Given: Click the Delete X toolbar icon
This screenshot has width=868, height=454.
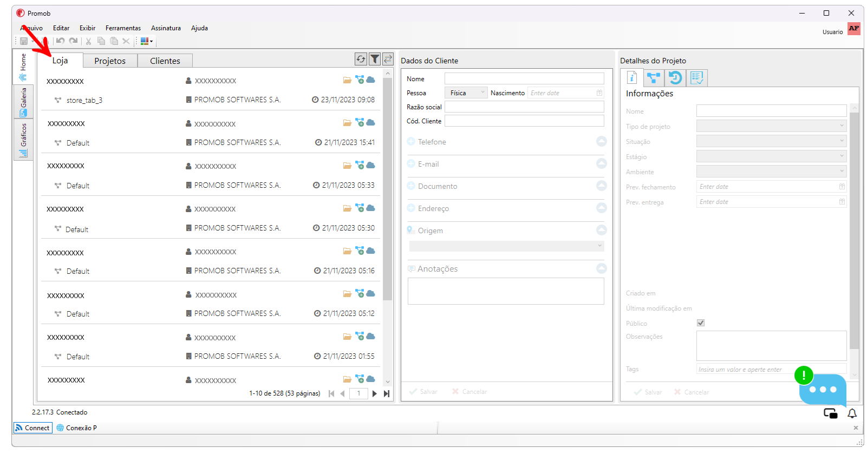Looking at the screenshot, I should click(x=126, y=41).
